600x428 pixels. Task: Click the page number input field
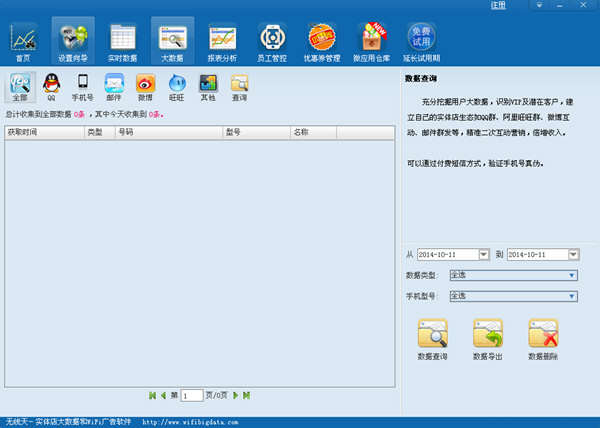(193, 396)
